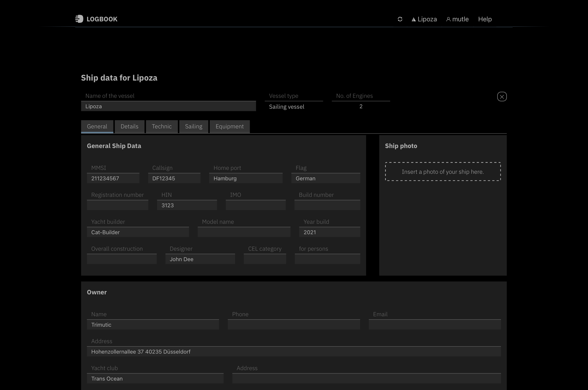Viewport: 588px width, 390px height.
Task: Open the Equipment tab
Action: tap(229, 126)
